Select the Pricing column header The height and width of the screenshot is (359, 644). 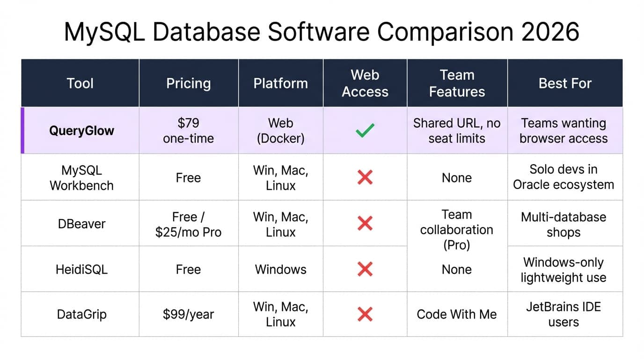pyautogui.click(x=188, y=83)
